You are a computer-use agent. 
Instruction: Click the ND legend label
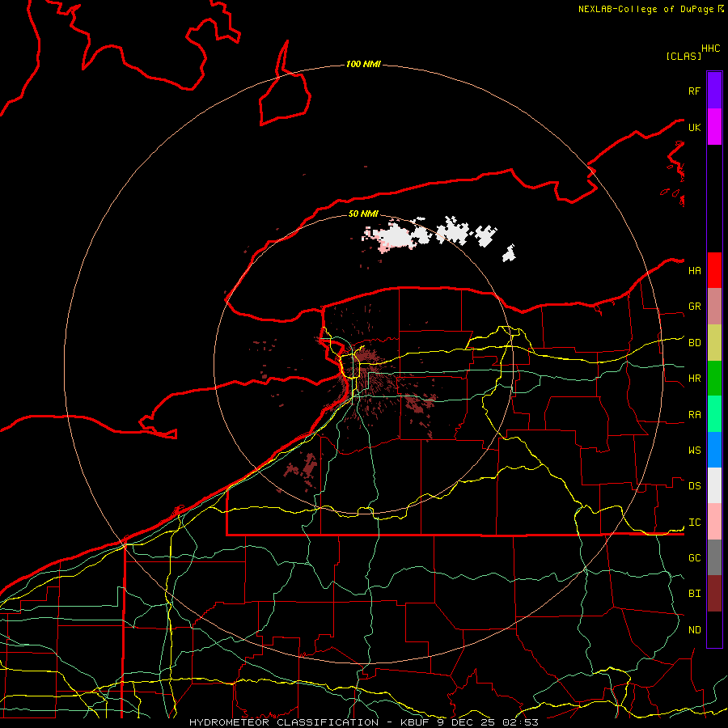694,629
